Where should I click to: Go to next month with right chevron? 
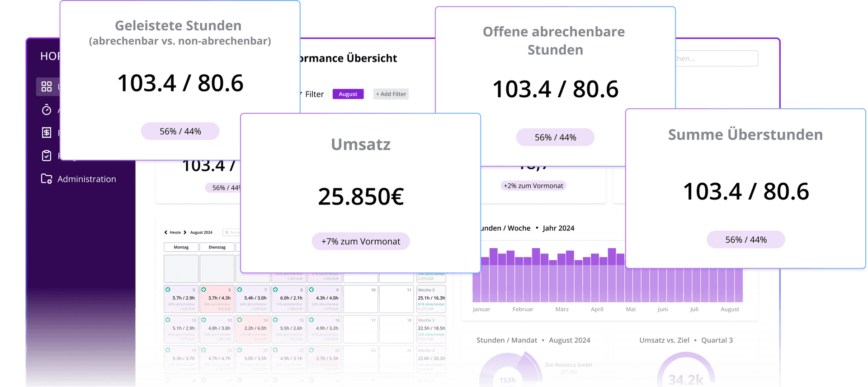coord(185,232)
